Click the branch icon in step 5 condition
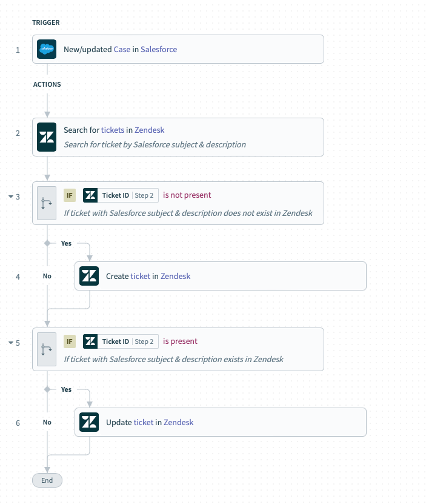426x504 pixels. (x=47, y=349)
